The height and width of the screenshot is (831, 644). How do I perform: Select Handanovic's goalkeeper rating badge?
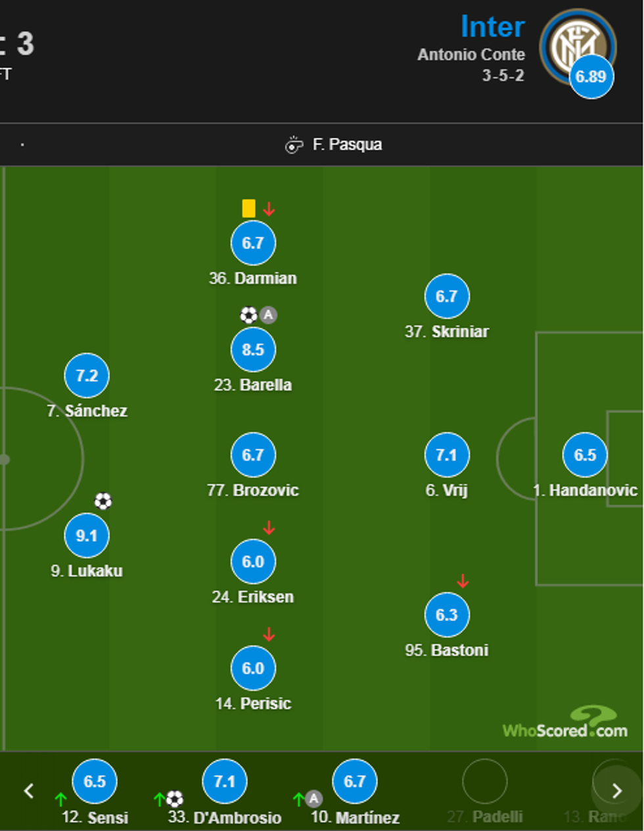(x=585, y=455)
